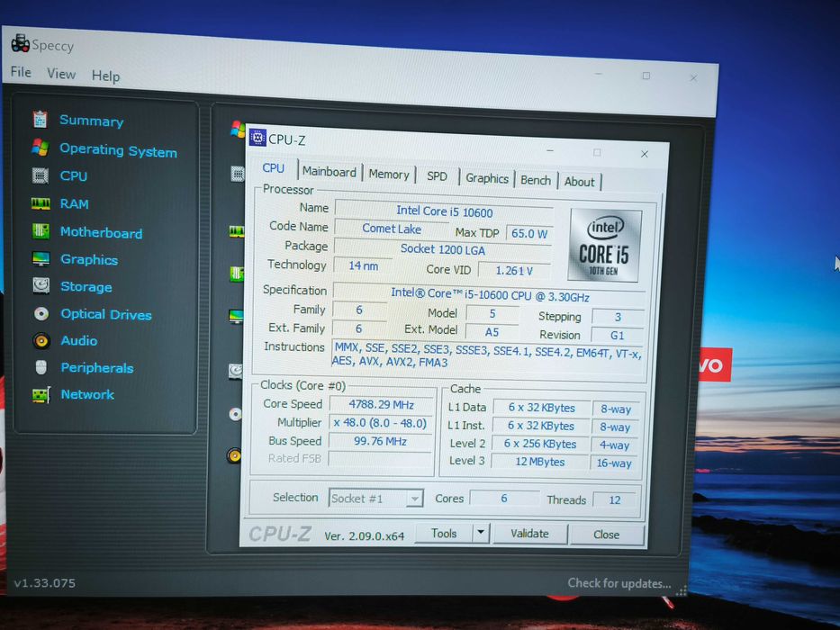Click the Threads value 12
This screenshot has width=840, height=630.
[x=614, y=499]
